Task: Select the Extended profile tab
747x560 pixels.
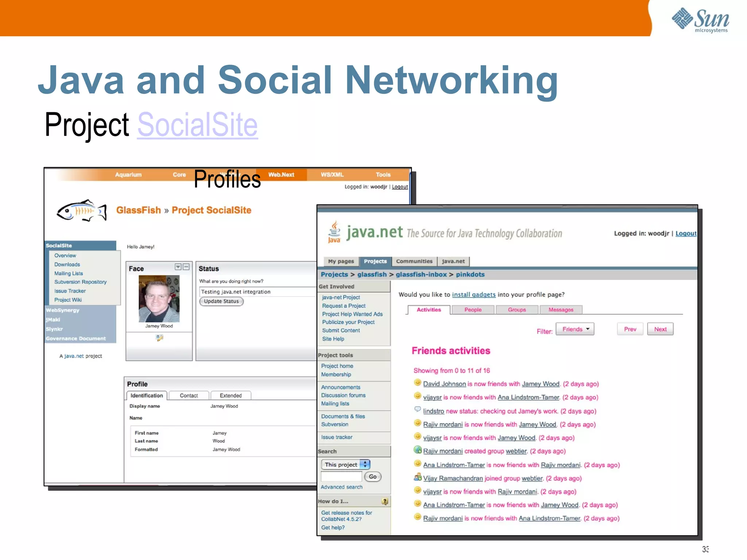Action: (231, 396)
